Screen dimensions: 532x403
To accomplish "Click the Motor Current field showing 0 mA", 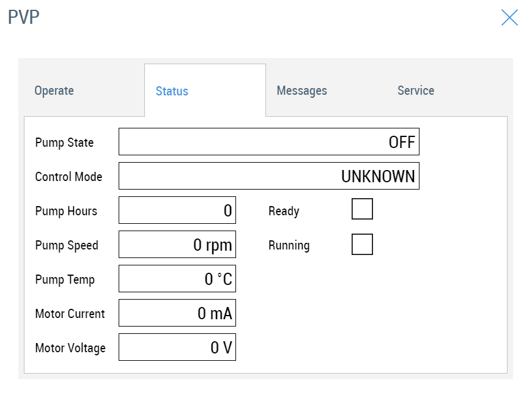I will pos(177,313).
